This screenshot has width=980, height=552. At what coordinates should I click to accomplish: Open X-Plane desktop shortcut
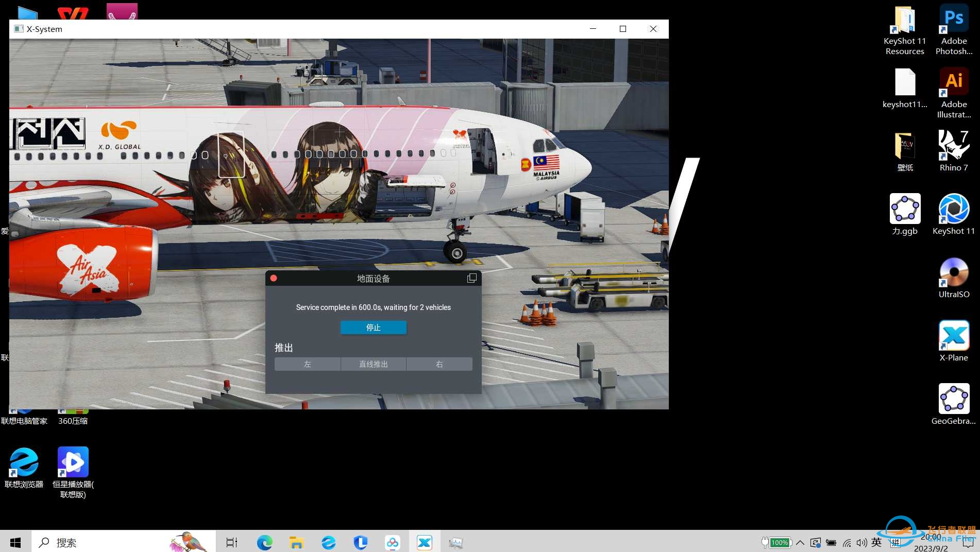pos(954,341)
